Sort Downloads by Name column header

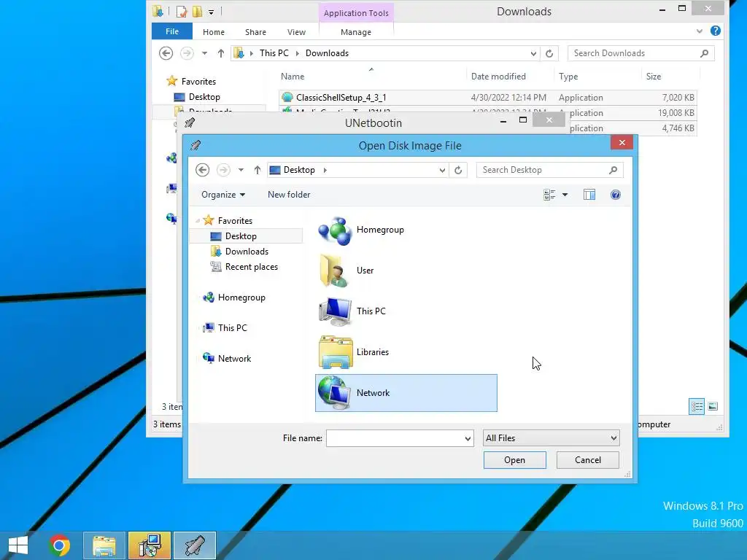pyautogui.click(x=292, y=77)
